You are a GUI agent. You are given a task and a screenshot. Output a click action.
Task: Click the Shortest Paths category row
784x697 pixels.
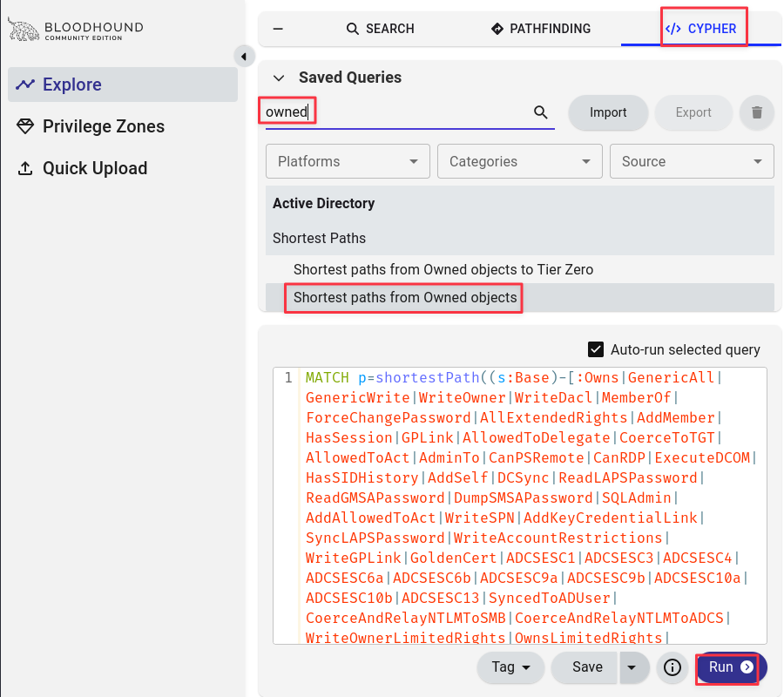click(520, 239)
